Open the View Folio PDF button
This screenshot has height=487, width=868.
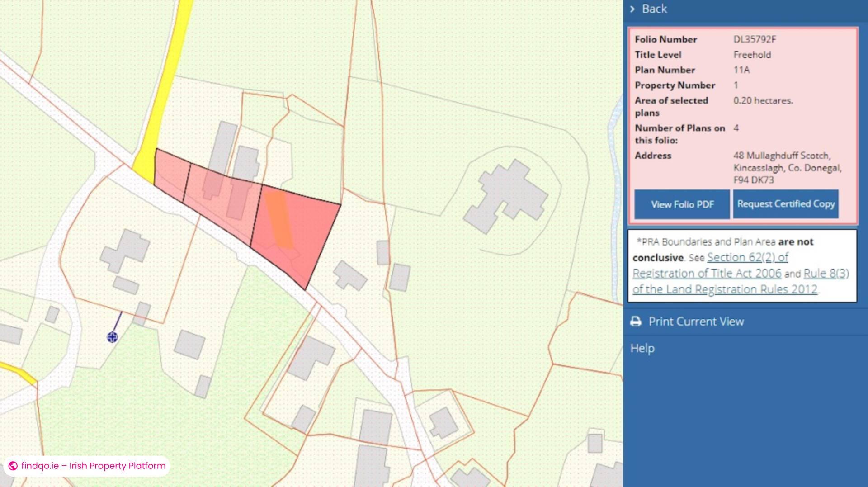coord(682,204)
